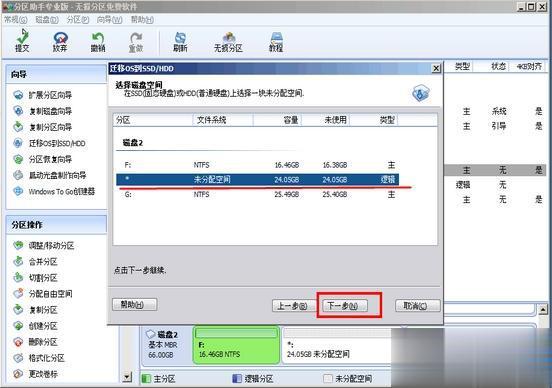Choose the 创建分区 operation icon

tap(18, 326)
